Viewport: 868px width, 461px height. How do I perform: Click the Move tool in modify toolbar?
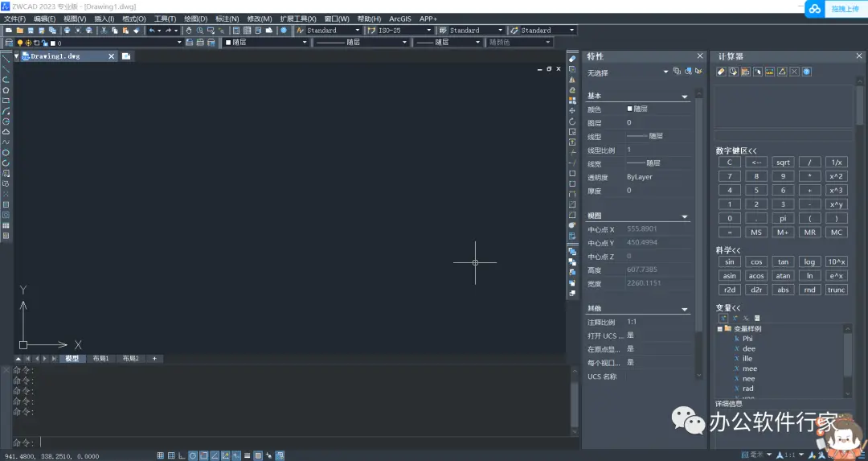[572, 111]
